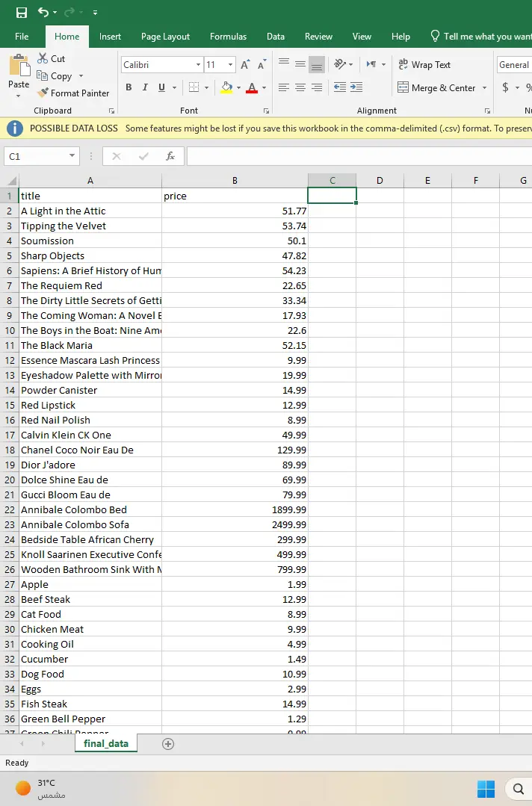This screenshot has height=806, width=532.
Task: Set middle vertical alignment
Action: (300, 64)
